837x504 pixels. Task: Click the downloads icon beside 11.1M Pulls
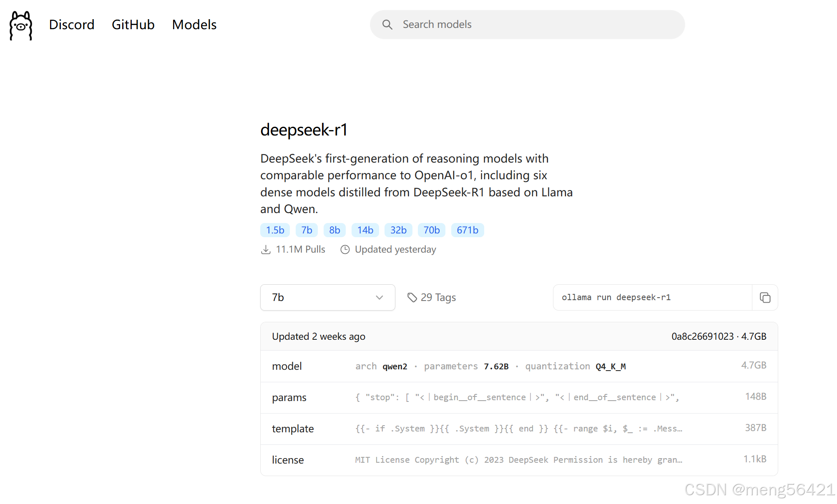coord(266,249)
